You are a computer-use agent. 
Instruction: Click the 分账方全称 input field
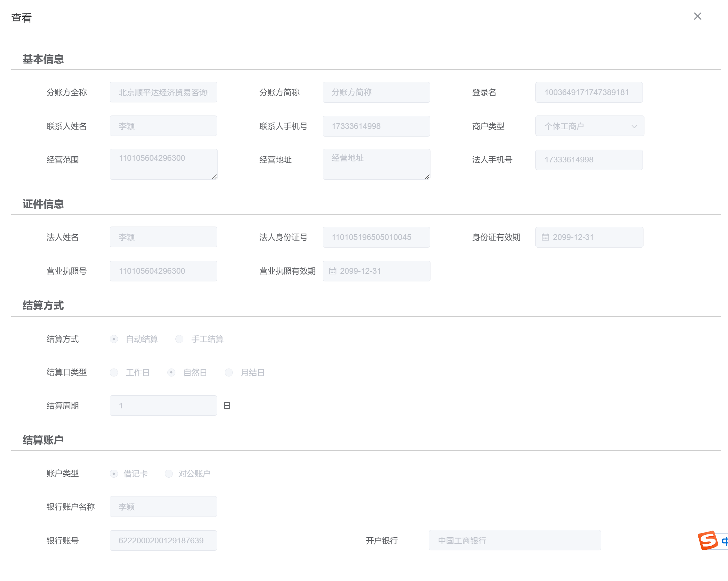163,92
